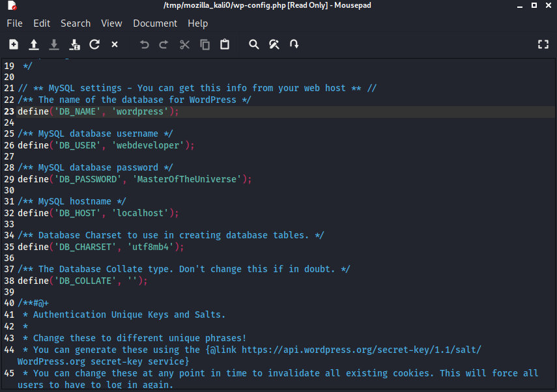
Task: Close the current document with the X toolbar icon
Action: 115,44
